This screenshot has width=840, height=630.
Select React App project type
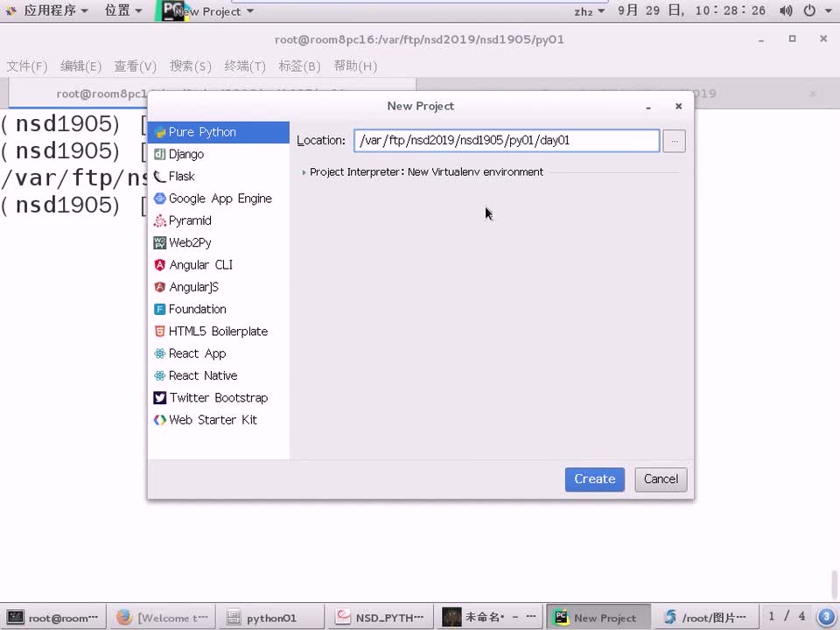coord(219,353)
